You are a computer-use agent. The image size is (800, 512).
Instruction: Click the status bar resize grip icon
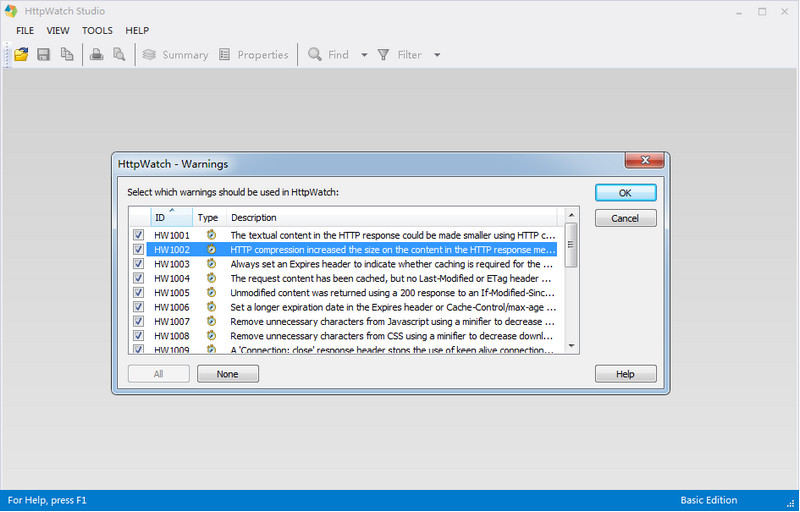coord(790,503)
